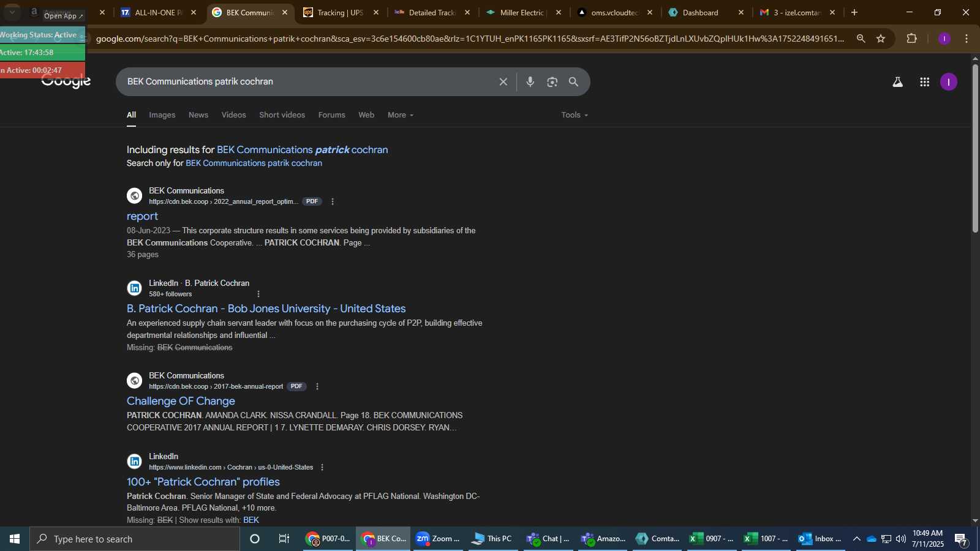Open Google account avatar on the page
The width and height of the screenshot is (980, 551).
949,82
